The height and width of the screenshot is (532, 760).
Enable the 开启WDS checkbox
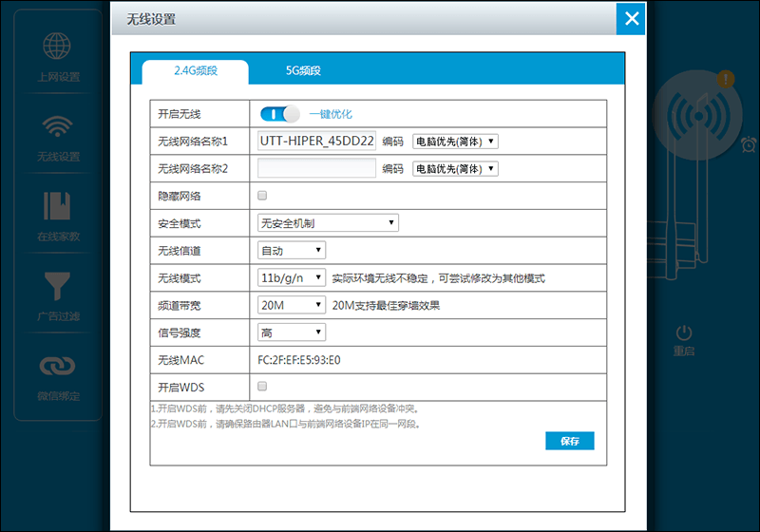click(262, 386)
